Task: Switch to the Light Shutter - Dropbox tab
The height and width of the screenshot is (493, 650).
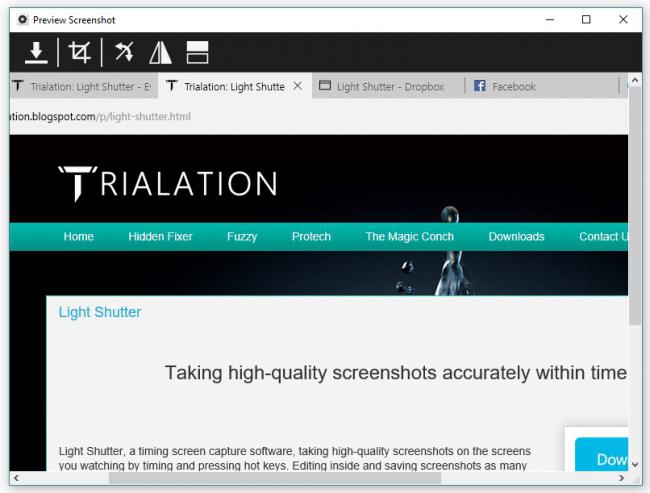Action: pos(388,86)
